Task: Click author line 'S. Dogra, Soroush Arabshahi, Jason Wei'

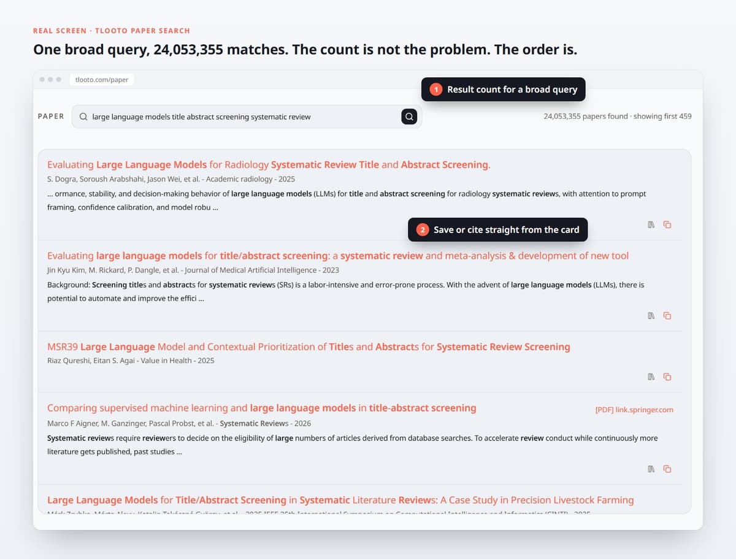Action: 171,179
